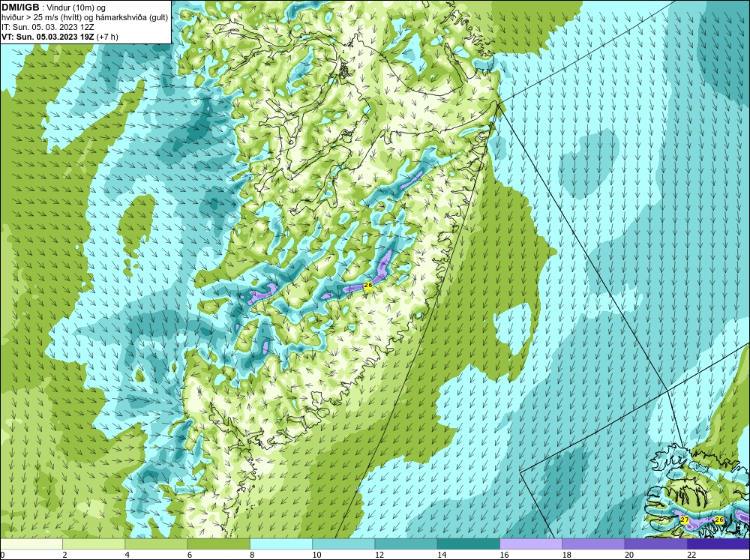Pick the 14–16 m/s dark teal swatch
750x560 pixels.
tap(468, 544)
